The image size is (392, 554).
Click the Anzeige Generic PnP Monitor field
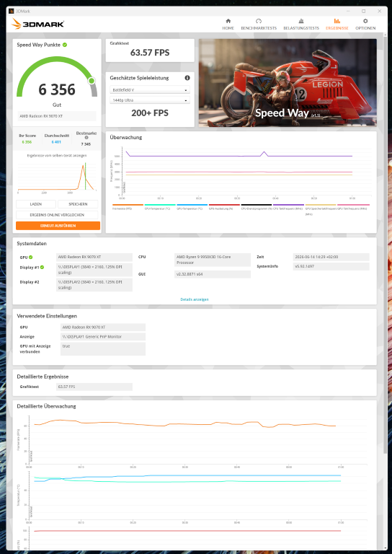tap(103, 337)
